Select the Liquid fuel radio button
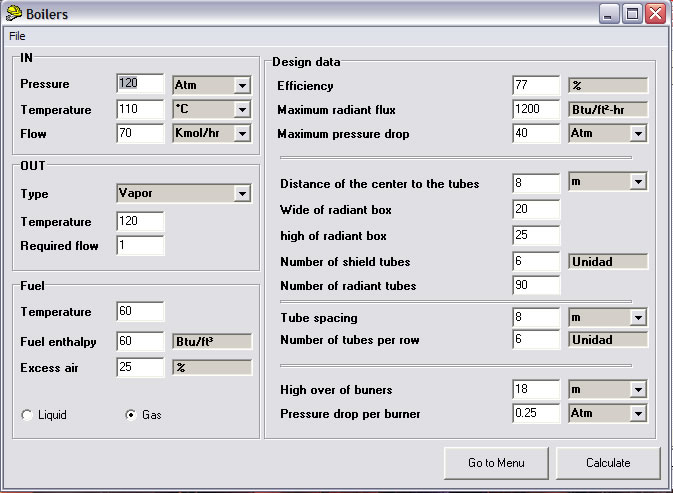The width and height of the screenshot is (673, 493). tap(27, 415)
